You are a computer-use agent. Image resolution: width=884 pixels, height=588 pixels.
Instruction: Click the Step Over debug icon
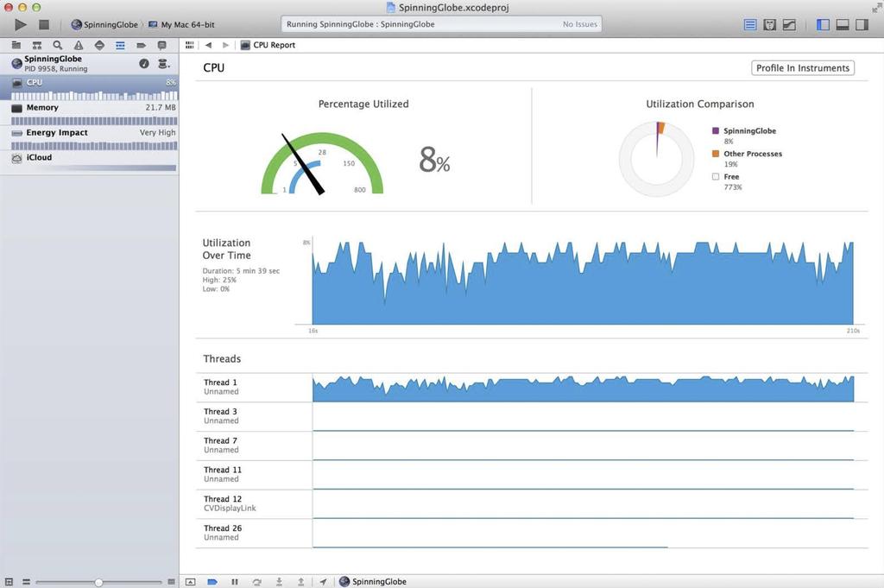click(x=257, y=582)
